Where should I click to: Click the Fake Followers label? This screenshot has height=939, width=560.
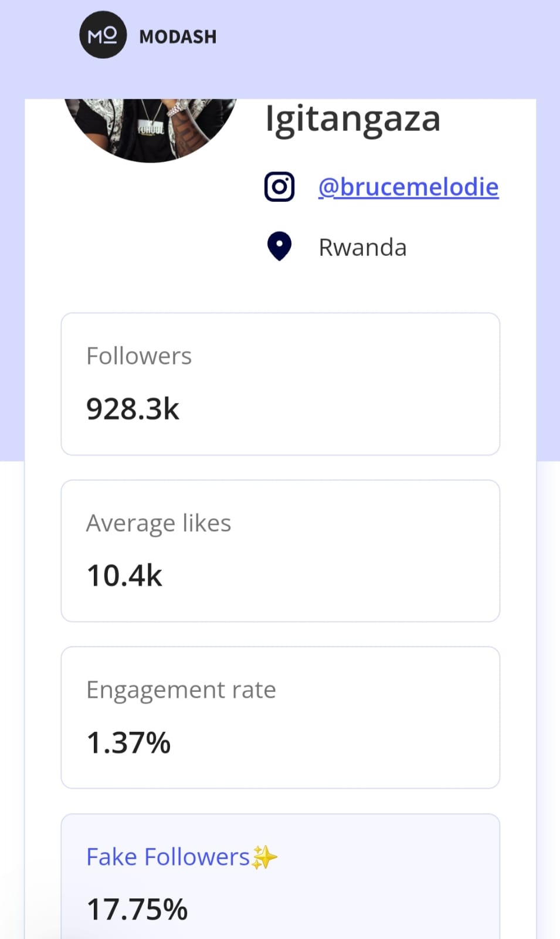click(x=168, y=857)
